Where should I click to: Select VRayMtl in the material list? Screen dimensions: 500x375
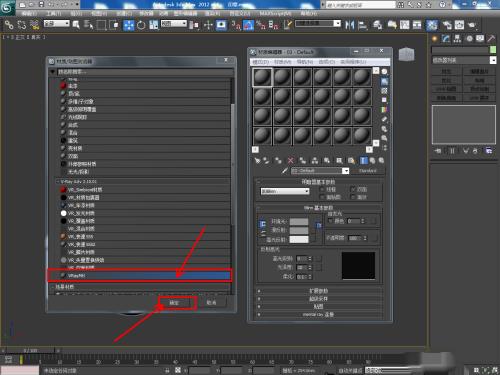[141, 276]
